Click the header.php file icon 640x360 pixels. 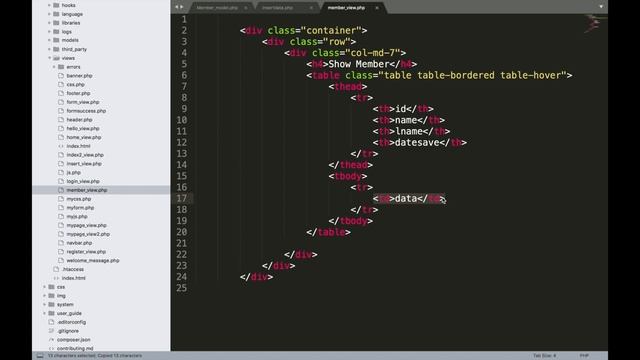pyautogui.click(x=61, y=120)
